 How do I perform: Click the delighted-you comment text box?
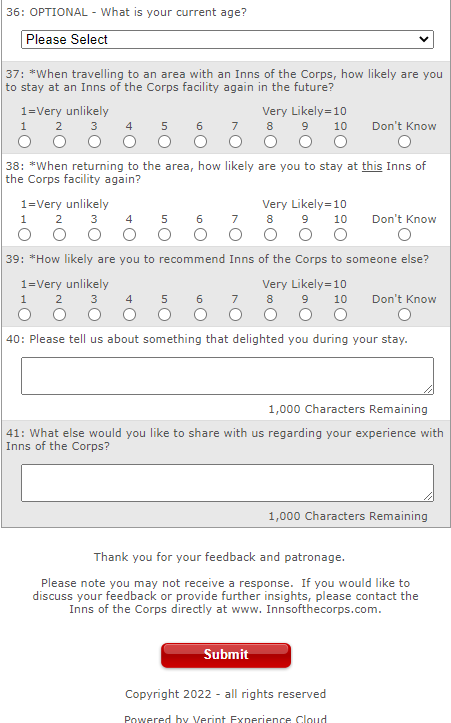(x=227, y=376)
